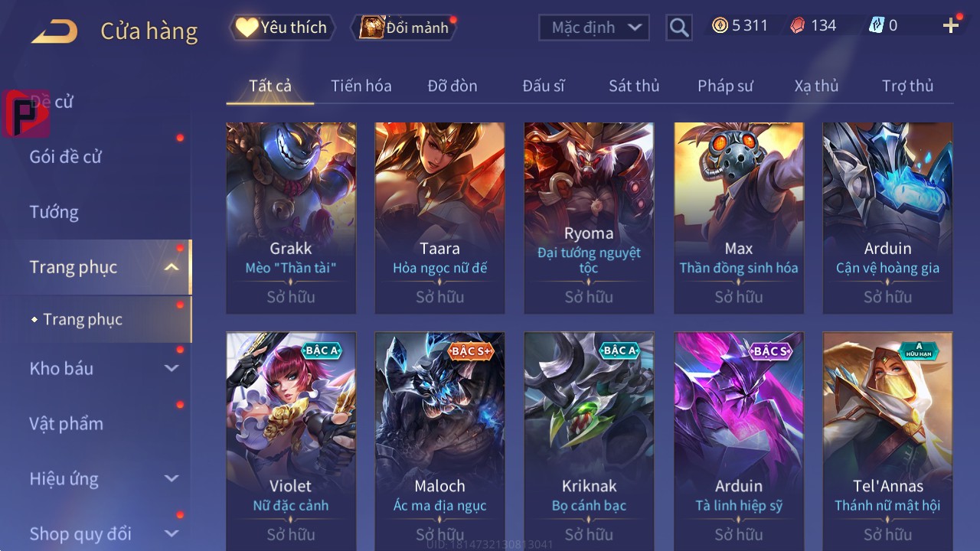
Task: Open the Đổi mảnh chest icon
Action: coord(371,28)
